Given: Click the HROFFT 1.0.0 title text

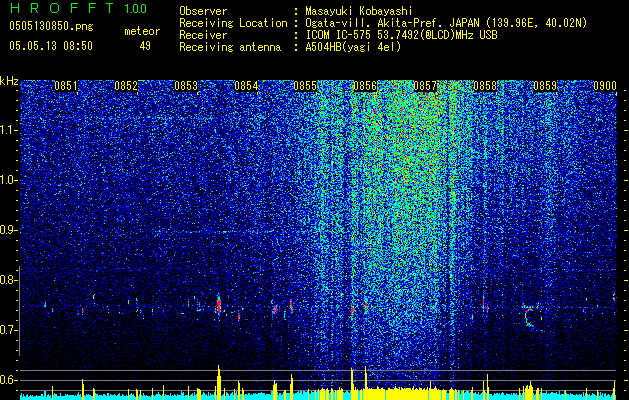Looking at the screenshot, I should pos(79,8).
